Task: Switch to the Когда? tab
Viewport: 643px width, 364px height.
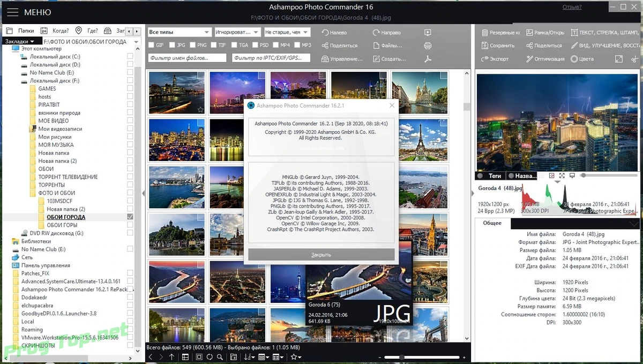Action: click(55, 31)
